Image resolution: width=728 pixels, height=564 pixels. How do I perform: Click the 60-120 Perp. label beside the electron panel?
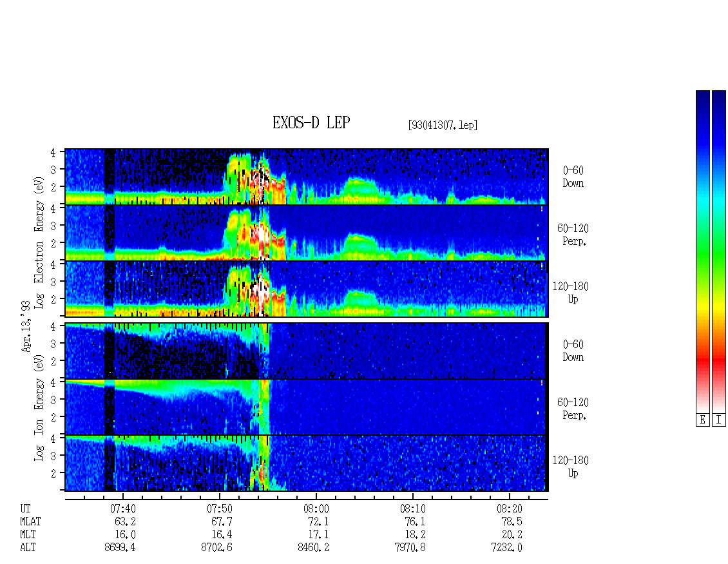(x=573, y=235)
